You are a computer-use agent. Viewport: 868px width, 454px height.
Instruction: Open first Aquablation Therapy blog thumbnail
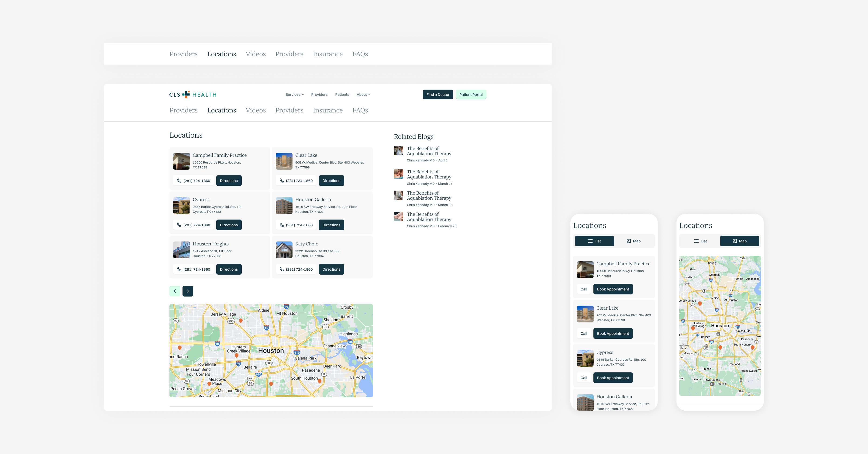(398, 151)
